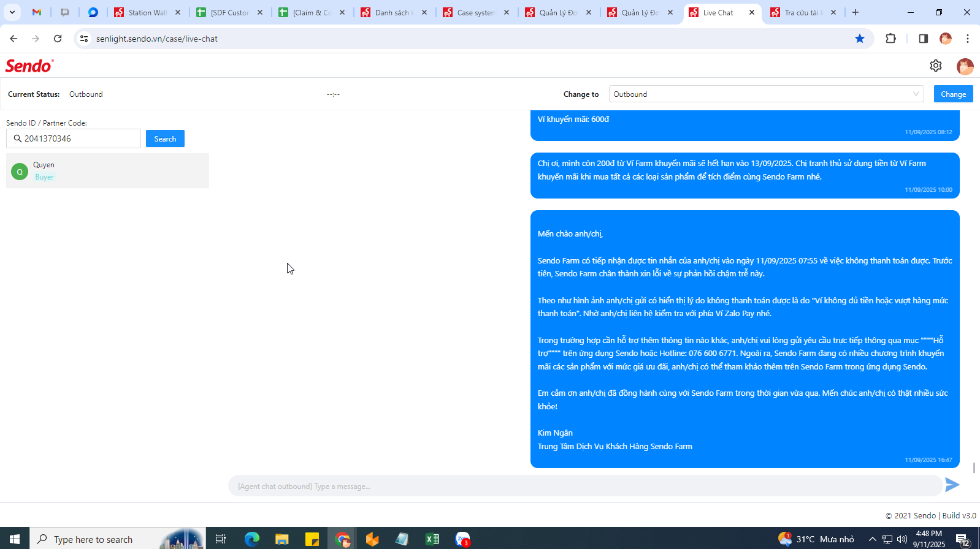Viewport: 980px width, 549px height.
Task: Click the magnifier icon in Sendo ID field
Action: pos(17,138)
